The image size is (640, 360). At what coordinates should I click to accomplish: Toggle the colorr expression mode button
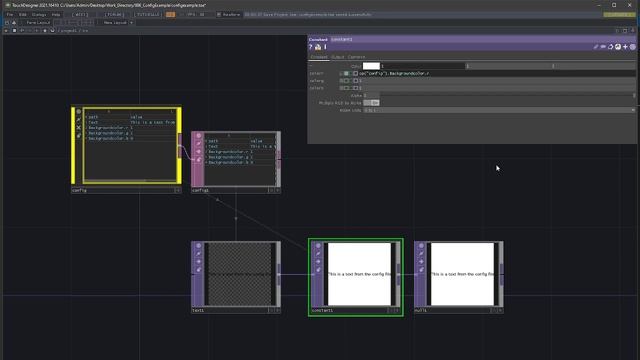click(x=346, y=73)
